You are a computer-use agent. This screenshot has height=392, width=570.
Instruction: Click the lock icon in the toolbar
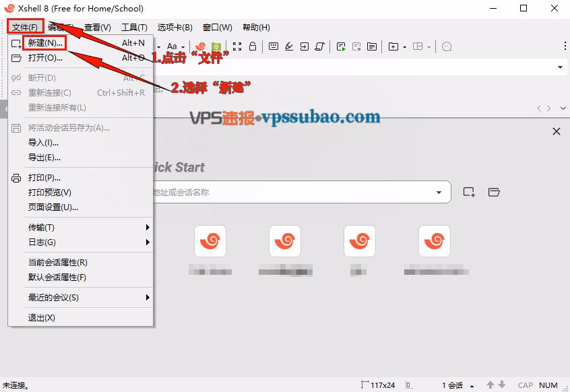(253, 46)
